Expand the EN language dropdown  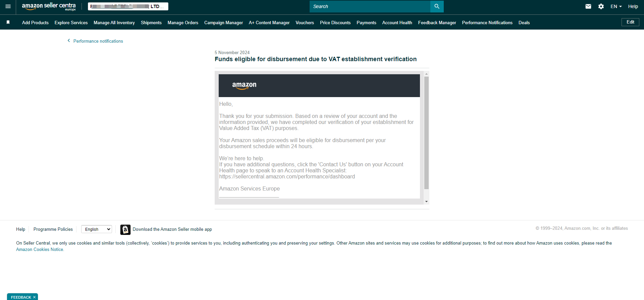[x=616, y=6]
